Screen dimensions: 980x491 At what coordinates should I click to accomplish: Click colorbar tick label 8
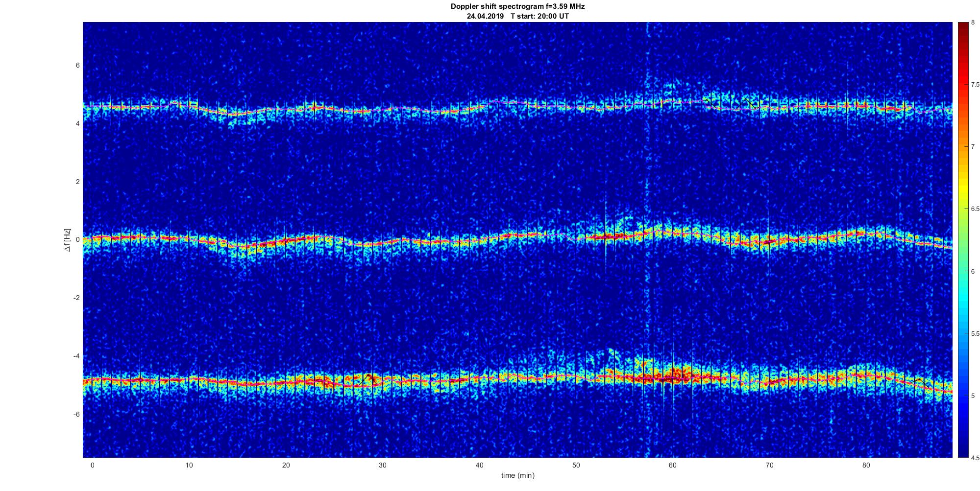[973, 22]
